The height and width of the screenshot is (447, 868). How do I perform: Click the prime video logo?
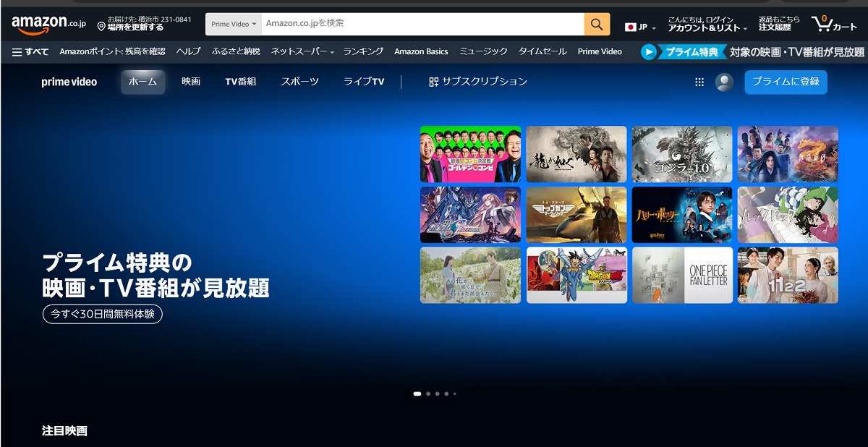pyautogui.click(x=69, y=82)
